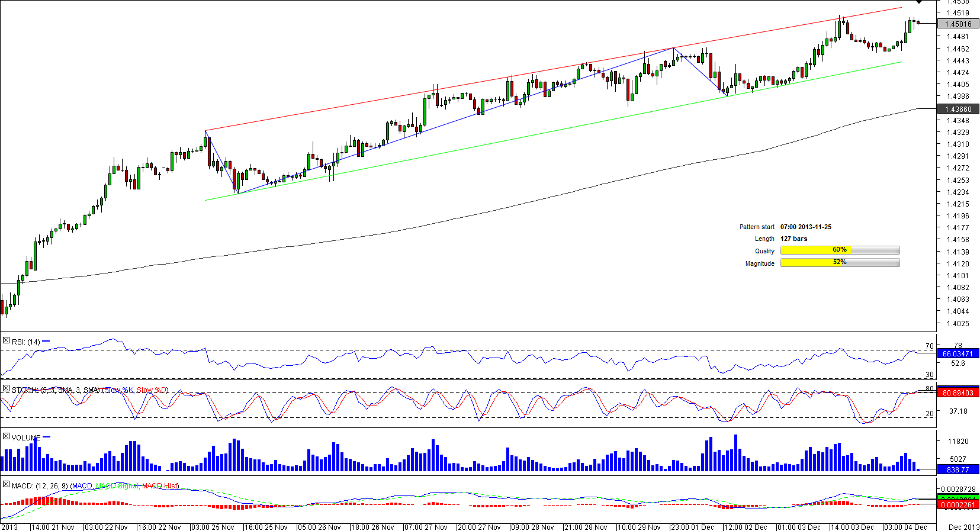Click the RSI: (14) indicator title
Screen dimensions: 980x531
(26, 342)
